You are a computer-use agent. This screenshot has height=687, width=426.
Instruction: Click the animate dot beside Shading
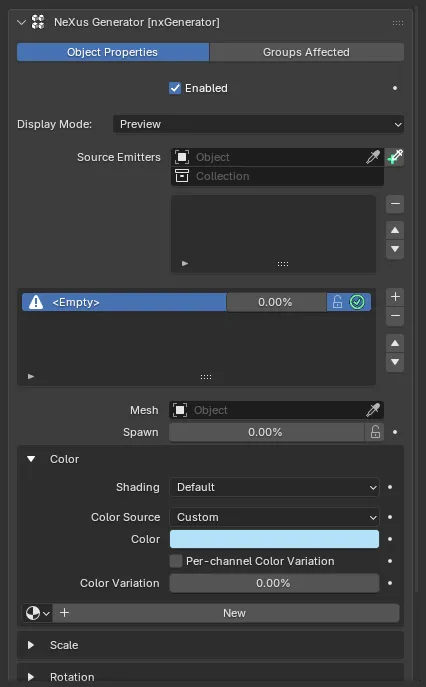(390, 487)
